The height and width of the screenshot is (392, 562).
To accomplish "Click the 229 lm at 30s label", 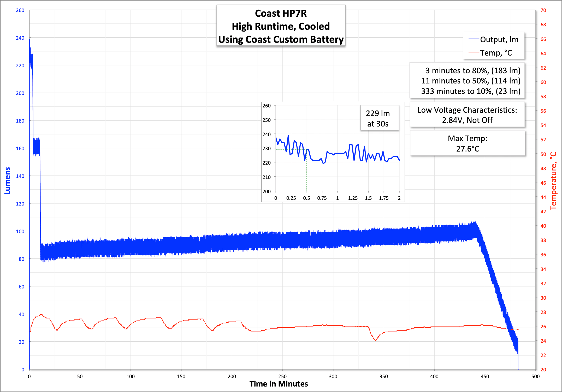I will tap(378, 118).
